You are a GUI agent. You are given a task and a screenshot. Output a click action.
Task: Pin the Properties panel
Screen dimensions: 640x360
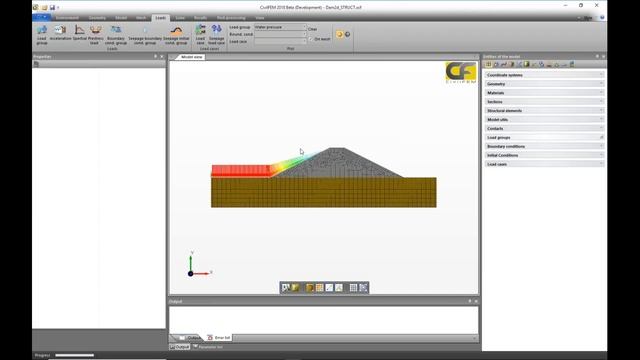click(156, 57)
